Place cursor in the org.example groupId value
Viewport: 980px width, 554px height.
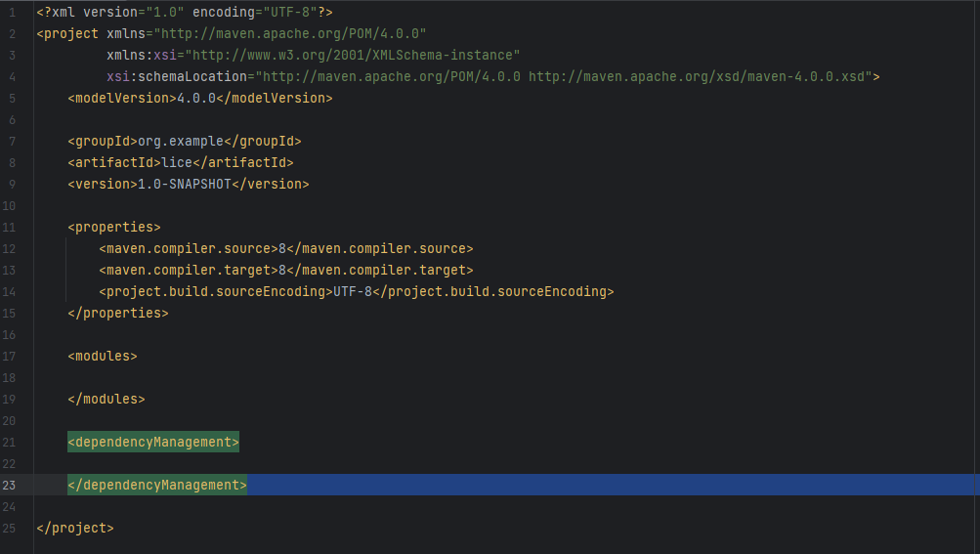pyautogui.click(x=180, y=141)
